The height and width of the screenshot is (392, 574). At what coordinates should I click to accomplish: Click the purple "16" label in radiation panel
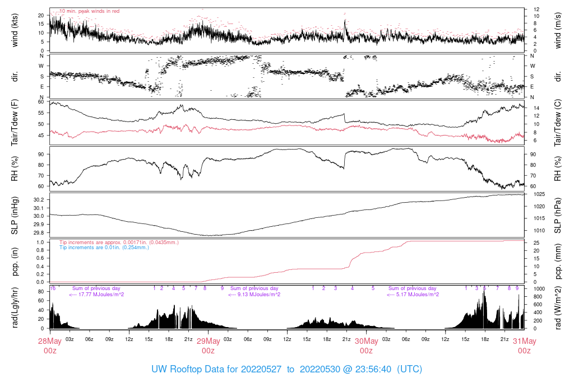[53, 288]
